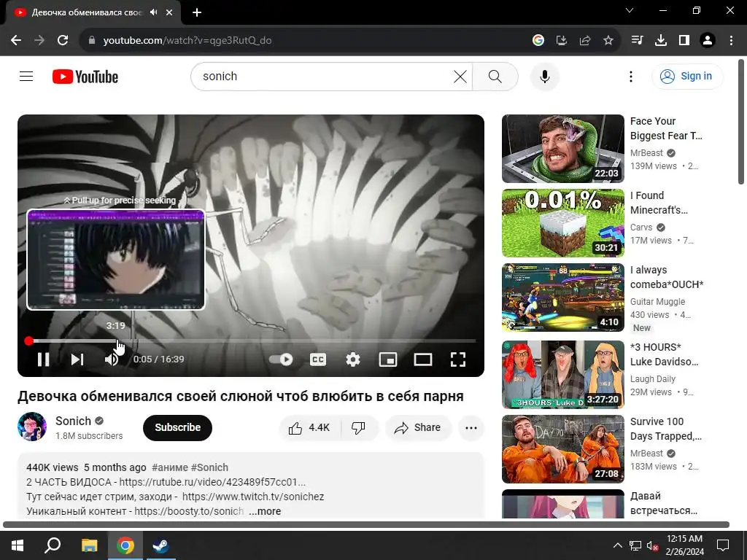Open Chrome downloads
This screenshot has height=560, width=747.
(x=660, y=41)
